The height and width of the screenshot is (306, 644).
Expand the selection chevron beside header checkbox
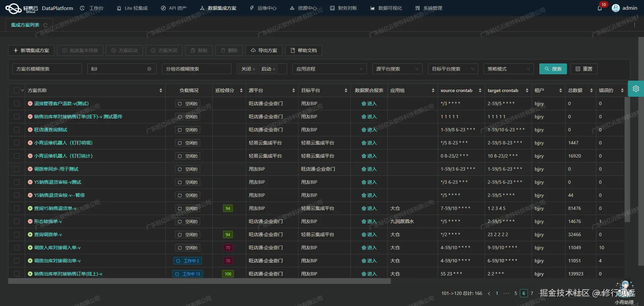tap(22, 90)
